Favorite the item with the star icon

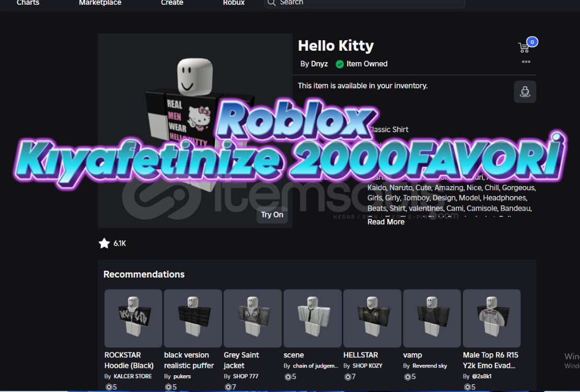[x=105, y=243]
